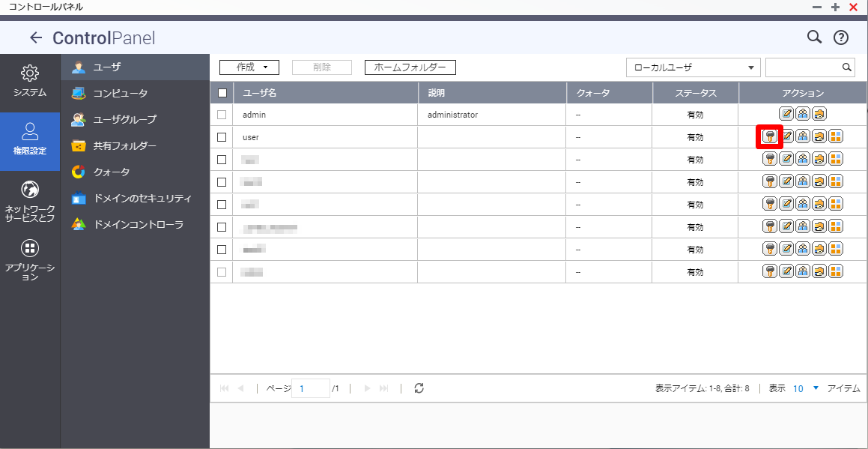Refresh the user list

tap(419, 388)
